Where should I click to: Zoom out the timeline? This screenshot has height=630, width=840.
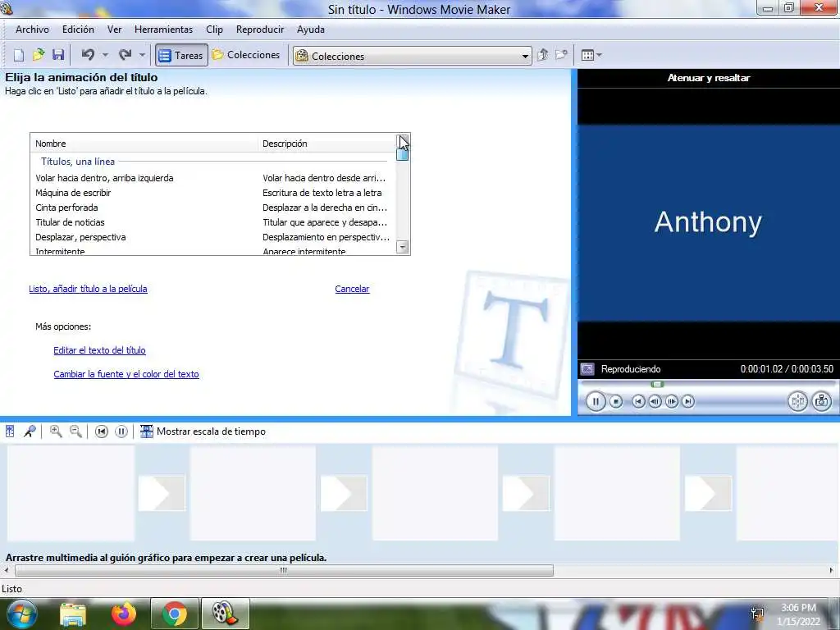[x=75, y=431]
